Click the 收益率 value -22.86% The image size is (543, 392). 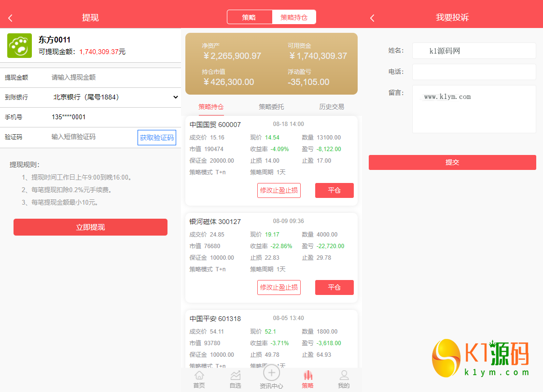coord(281,246)
